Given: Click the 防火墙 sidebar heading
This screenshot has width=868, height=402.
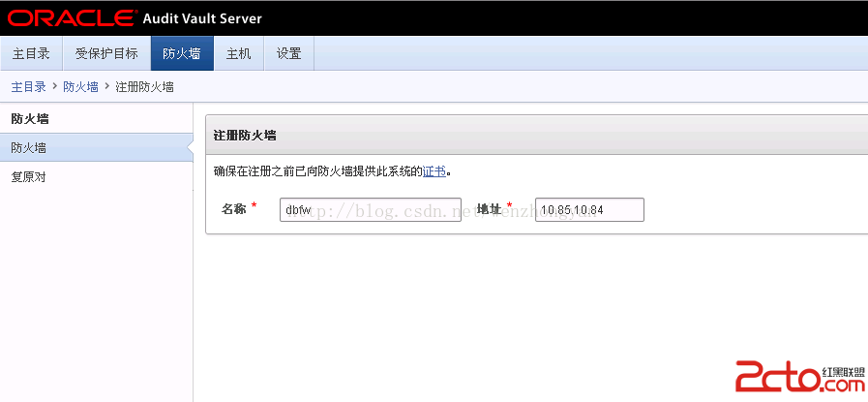Looking at the screenshot, I should coord(29,118).
